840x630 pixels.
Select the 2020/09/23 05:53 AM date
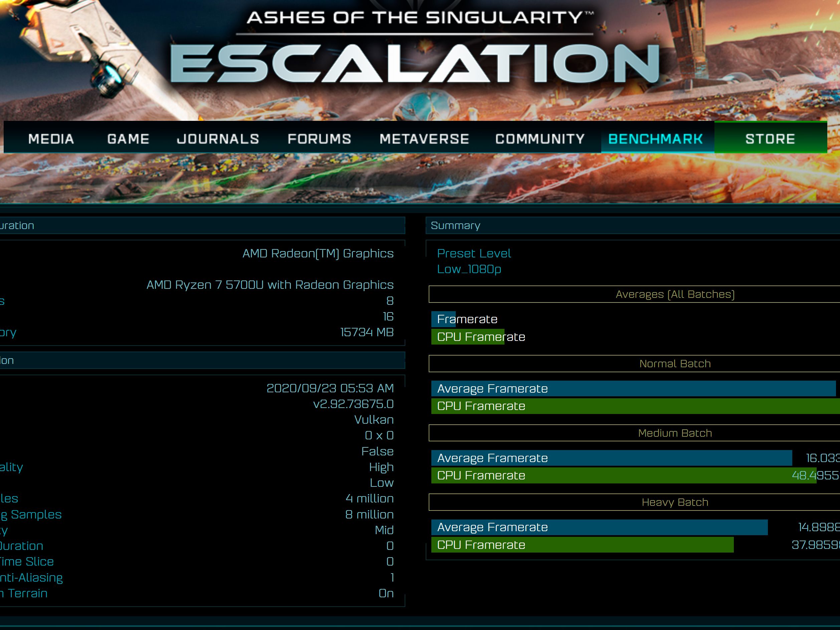[330, 388]
